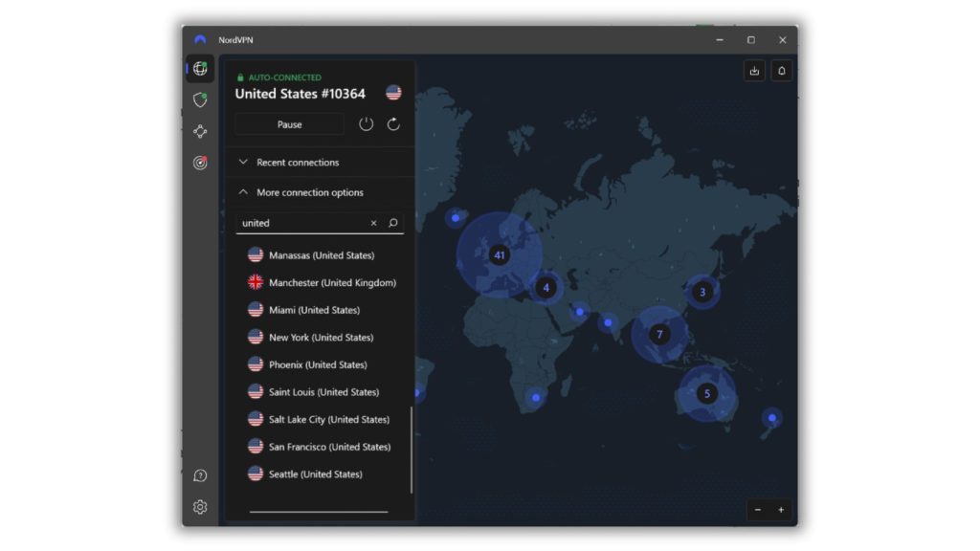The image size is (980, 551).
Task: Zoom out the map with minus button
Action: 758,510
